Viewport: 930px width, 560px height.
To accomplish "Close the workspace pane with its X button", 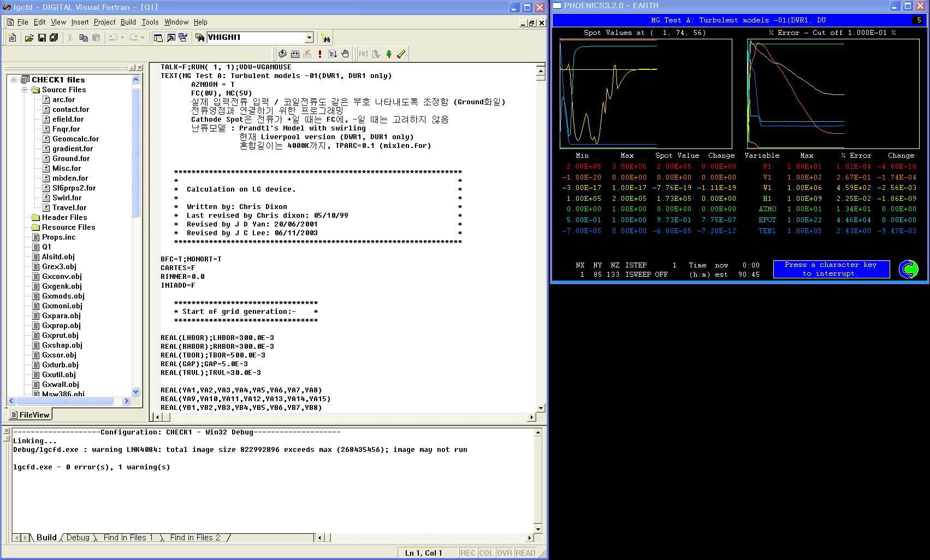I will pyautogui.click(x=140, y=68).
